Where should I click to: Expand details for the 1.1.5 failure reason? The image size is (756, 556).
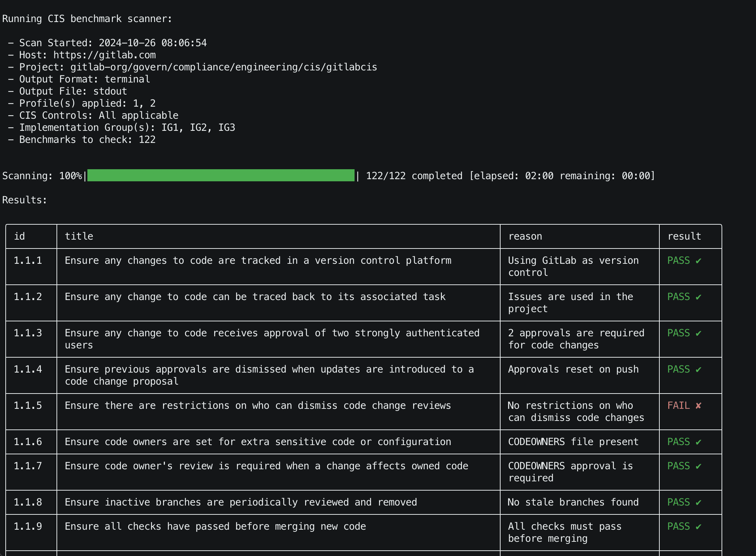pos(576,411)
